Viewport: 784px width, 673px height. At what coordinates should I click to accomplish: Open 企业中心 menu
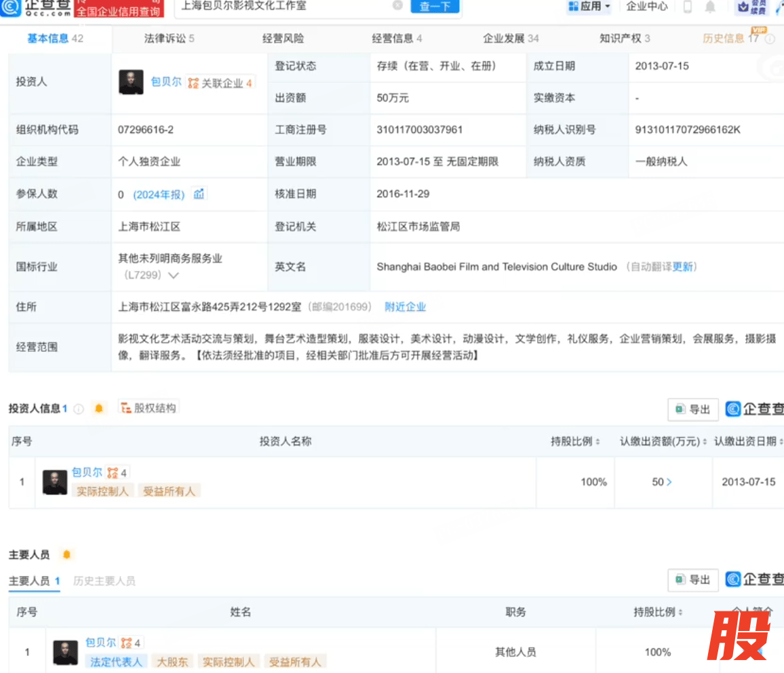(647, 7)
